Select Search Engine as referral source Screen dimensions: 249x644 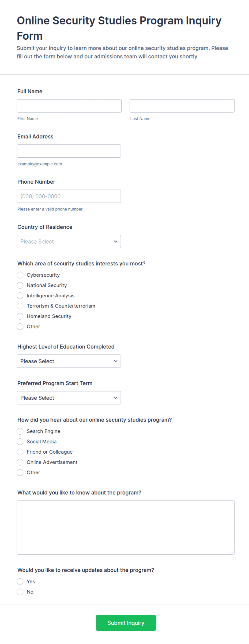pyautogui.click(x=20, y=431)
